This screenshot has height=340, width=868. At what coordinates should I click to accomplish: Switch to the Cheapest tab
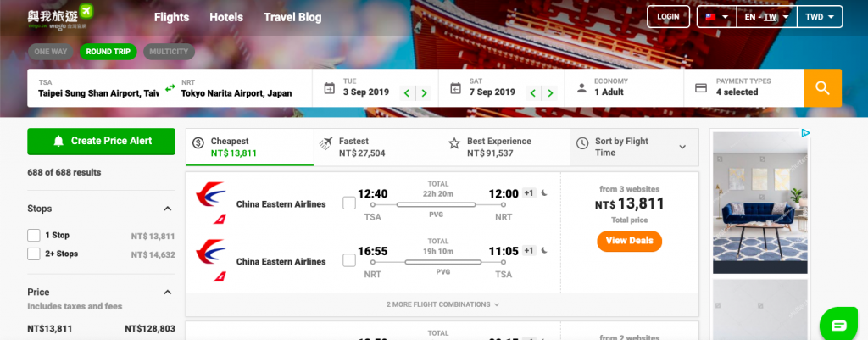[x=250, y=148]
